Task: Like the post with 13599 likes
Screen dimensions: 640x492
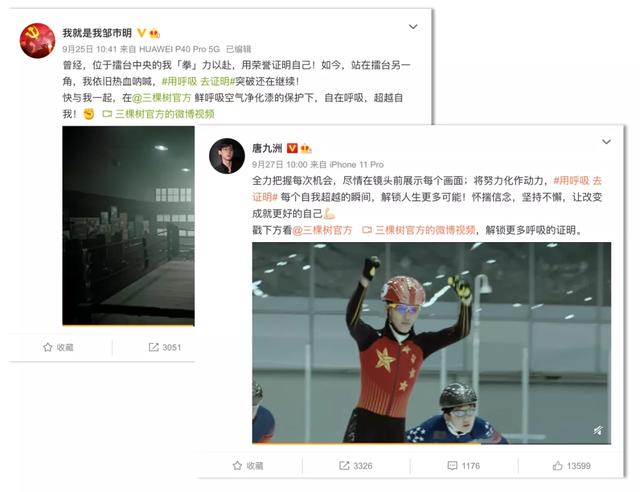Action: tap(557, 465)
